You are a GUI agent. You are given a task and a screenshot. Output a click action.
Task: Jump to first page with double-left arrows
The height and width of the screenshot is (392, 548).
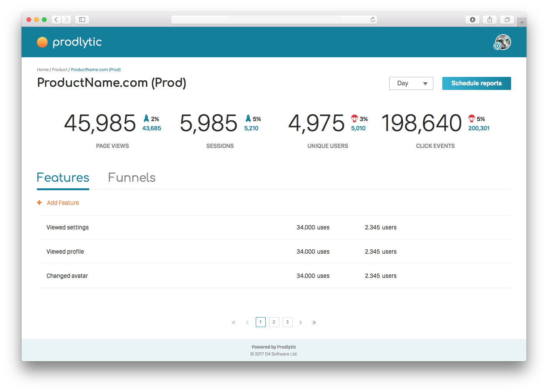tap(233, 322)
